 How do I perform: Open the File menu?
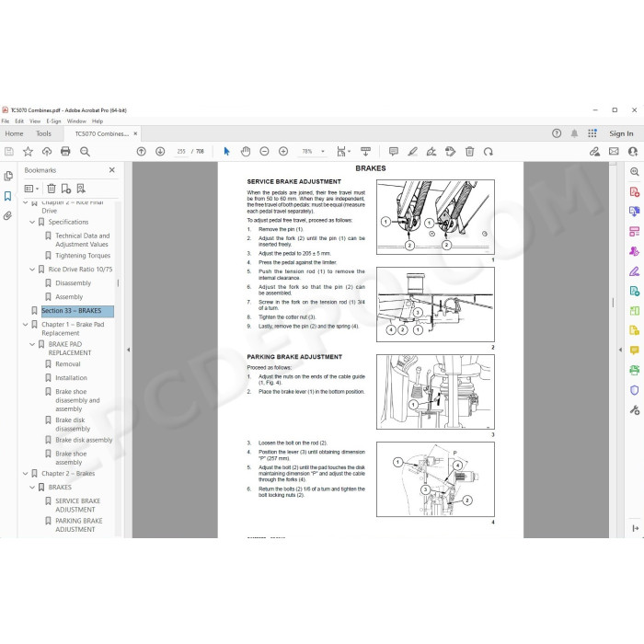[x=6, y=121]
